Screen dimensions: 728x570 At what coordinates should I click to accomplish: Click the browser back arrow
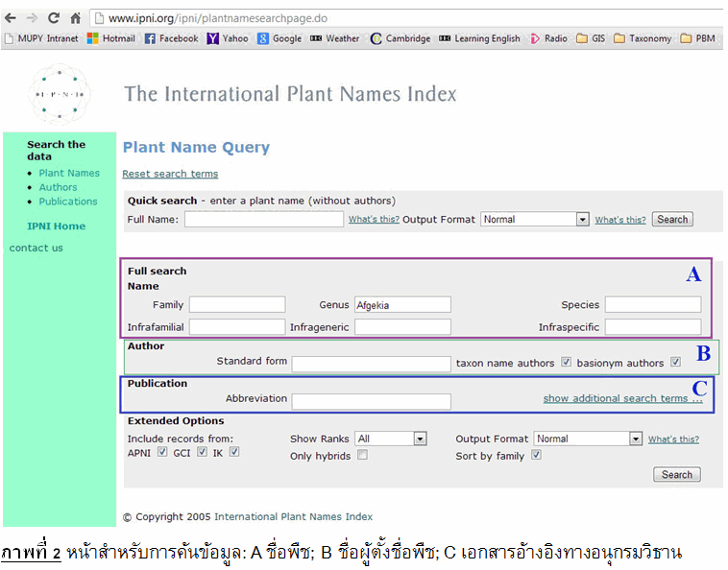(11, 17)
